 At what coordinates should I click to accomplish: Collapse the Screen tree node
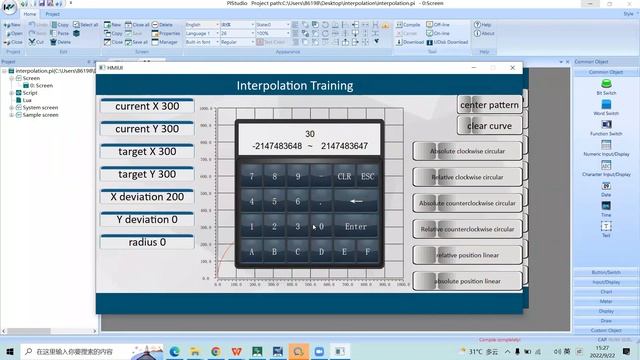(x=11, y=78)
